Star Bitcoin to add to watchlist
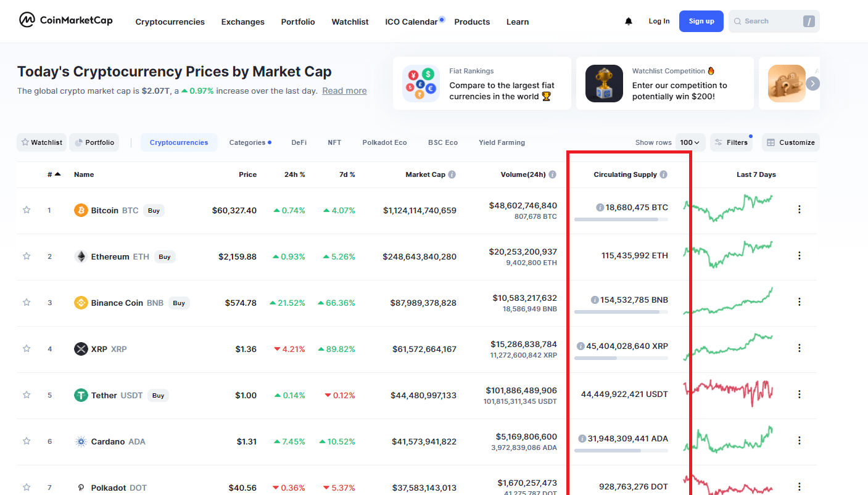This screenshot has width=868, height=495. coord(27,210)
